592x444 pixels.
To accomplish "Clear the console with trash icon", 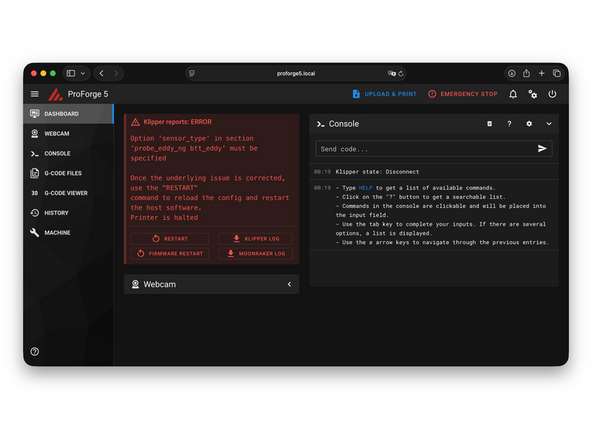I will (489, 123).
